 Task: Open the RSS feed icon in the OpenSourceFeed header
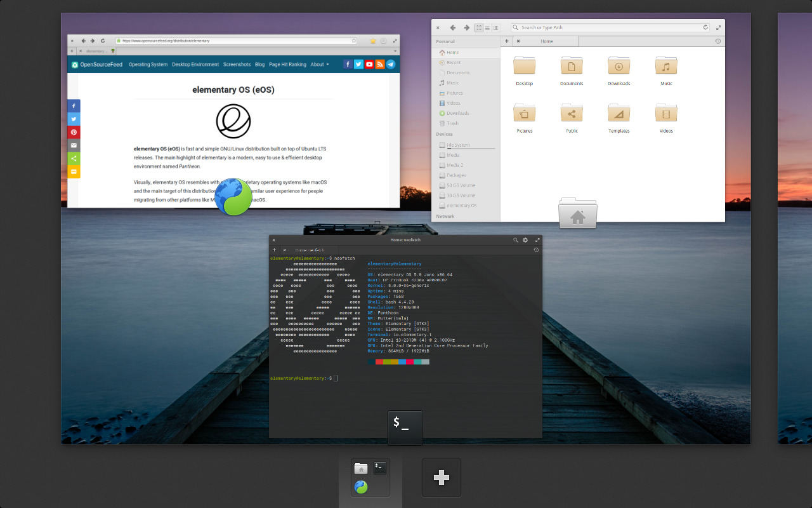379,63
